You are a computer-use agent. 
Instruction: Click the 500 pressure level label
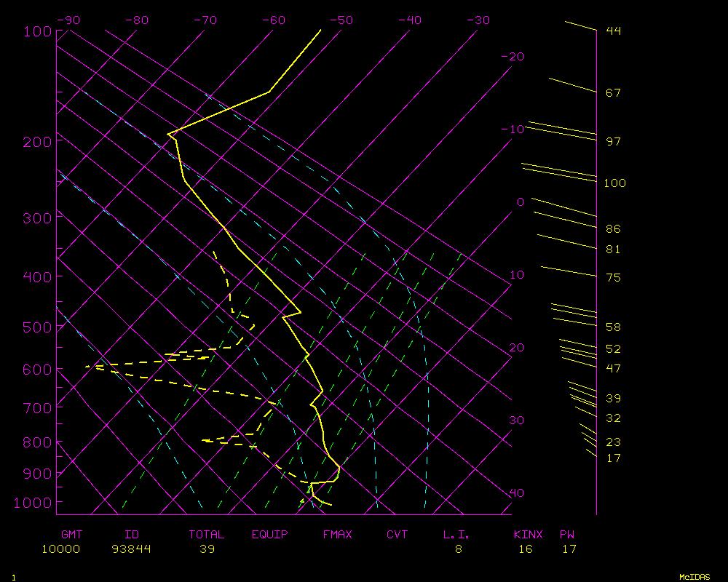click(36, 327)
